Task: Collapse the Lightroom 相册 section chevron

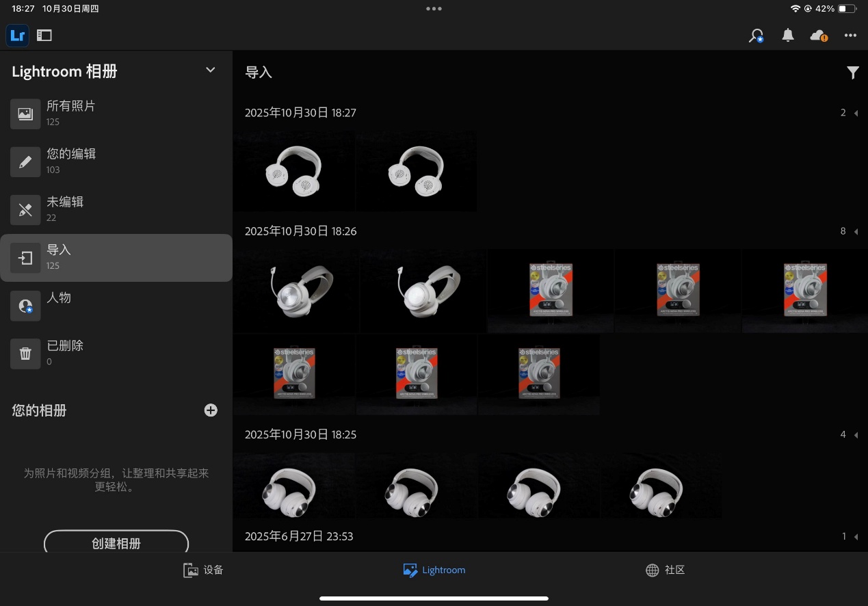Action: point(211,70)
